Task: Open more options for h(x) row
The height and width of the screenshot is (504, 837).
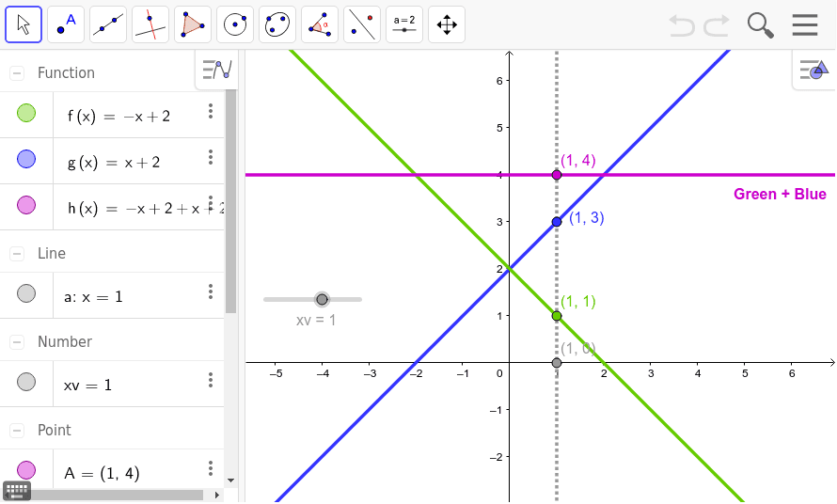Action: click(211, 203)
